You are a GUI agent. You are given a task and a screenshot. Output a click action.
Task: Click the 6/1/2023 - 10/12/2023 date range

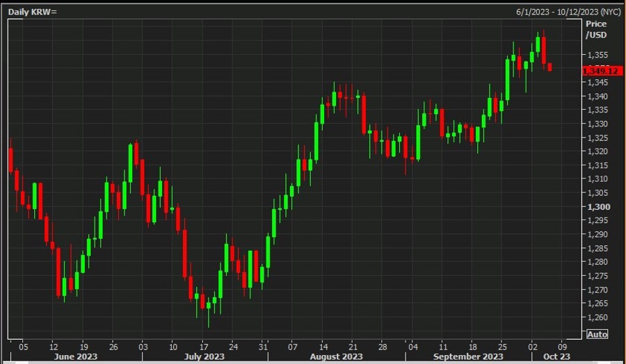(569, 12)
